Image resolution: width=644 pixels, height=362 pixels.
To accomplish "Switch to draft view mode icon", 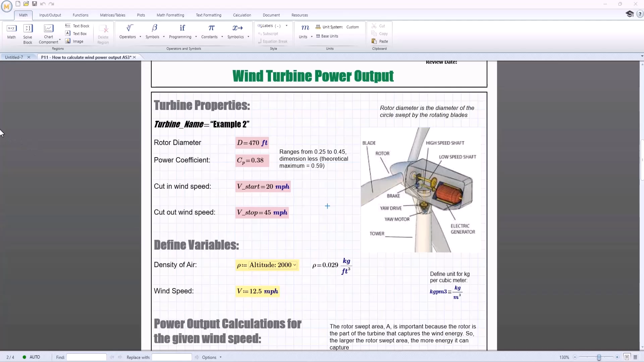I will pyautogui.click(x=635, y=357).
